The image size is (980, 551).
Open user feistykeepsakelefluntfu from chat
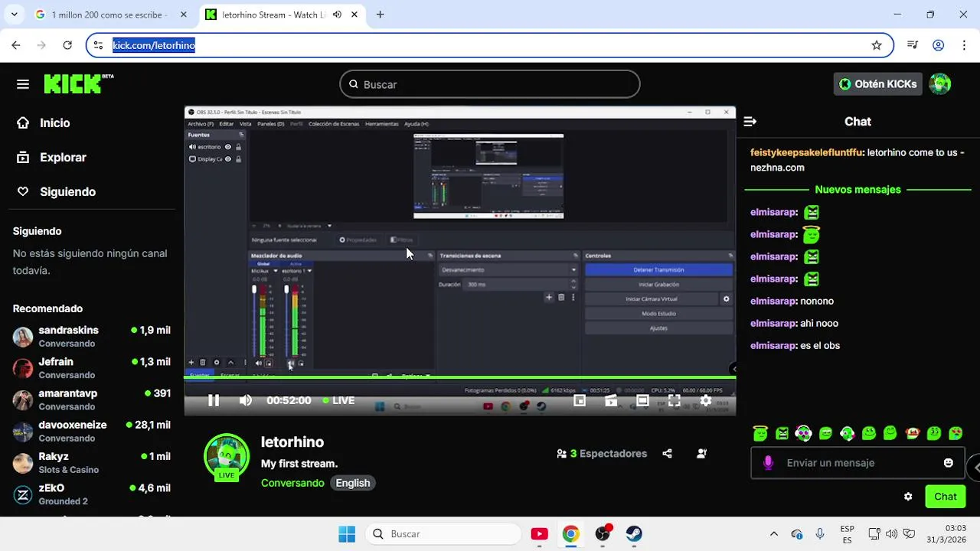(806, 152)
